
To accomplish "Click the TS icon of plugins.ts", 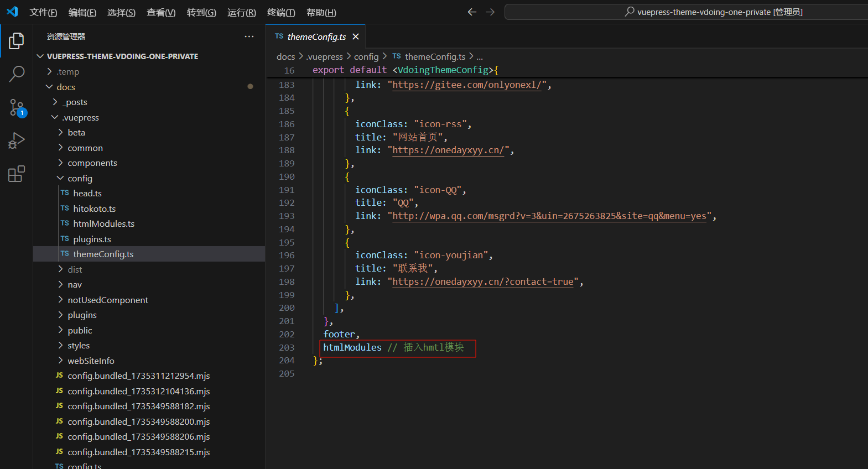I will click(x=65, y=239).
